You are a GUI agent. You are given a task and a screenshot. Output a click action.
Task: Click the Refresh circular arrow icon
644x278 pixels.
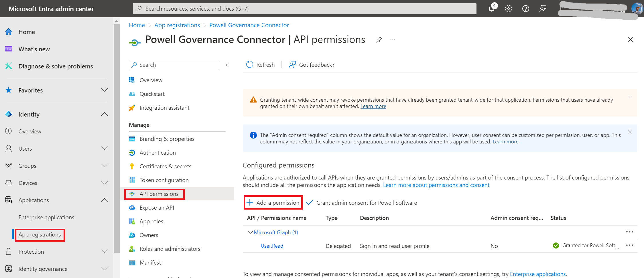click(249, 65)
